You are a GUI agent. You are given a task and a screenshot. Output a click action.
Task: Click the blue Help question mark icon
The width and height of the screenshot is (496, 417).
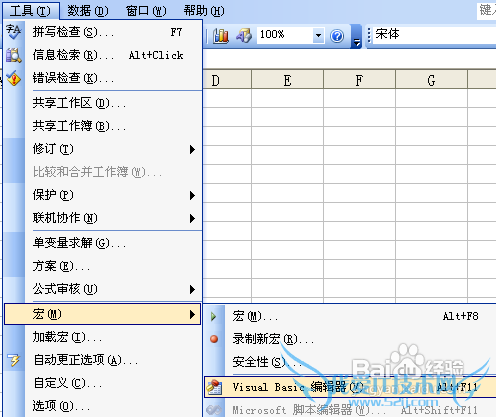point(337,36)
